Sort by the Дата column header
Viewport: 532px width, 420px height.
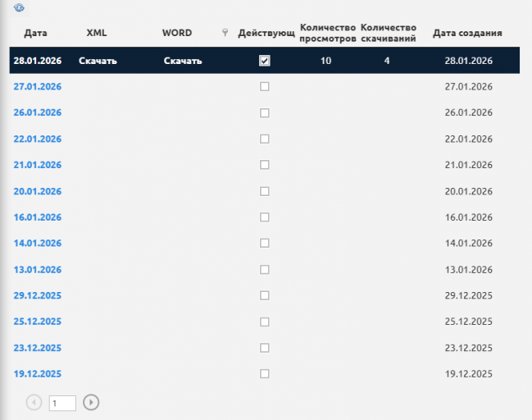point(35,33)
